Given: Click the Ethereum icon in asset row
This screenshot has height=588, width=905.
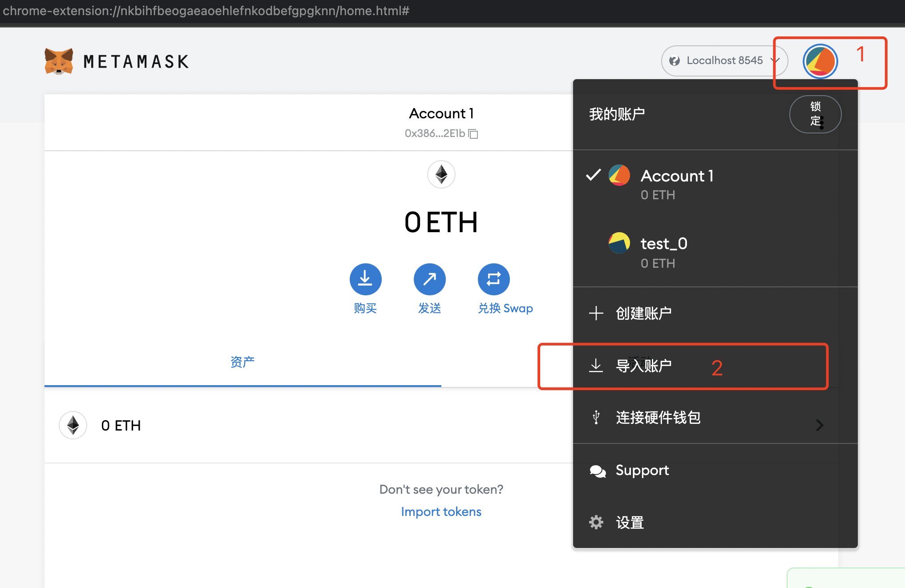Looking at the screenshot, I should (73, 425).
